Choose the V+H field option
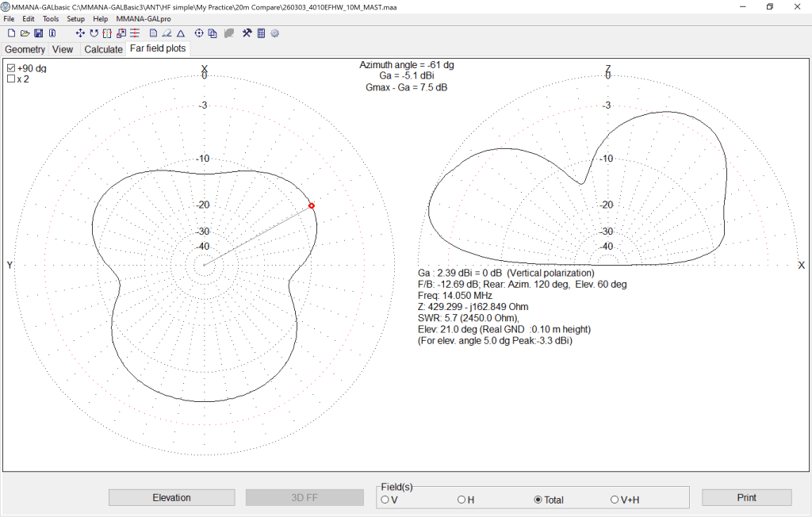 615,500
